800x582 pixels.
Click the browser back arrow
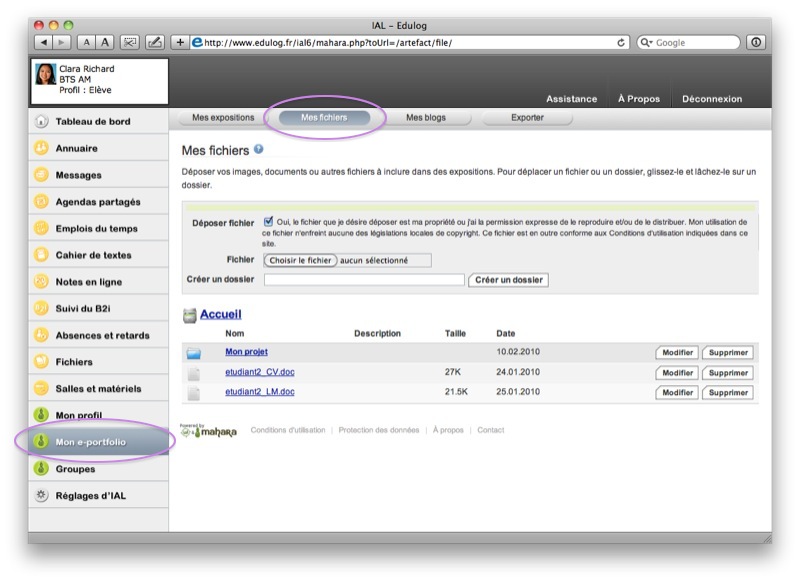click(44, 42)
